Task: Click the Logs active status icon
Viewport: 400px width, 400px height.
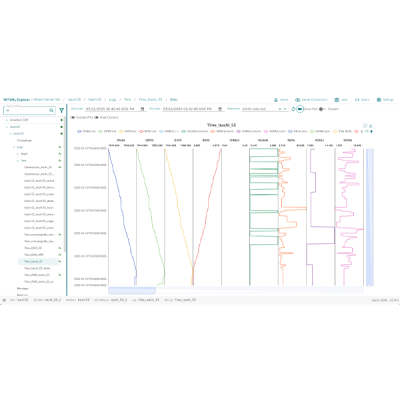Action: pyautogui.click(x=60, y=147)
